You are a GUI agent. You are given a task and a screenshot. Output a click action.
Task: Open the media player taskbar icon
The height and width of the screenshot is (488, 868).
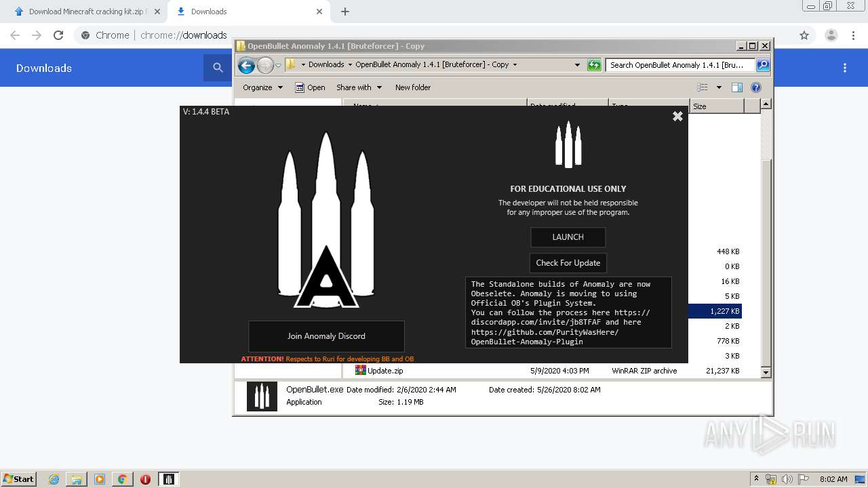pyautogui.click(x=100, y=479)
